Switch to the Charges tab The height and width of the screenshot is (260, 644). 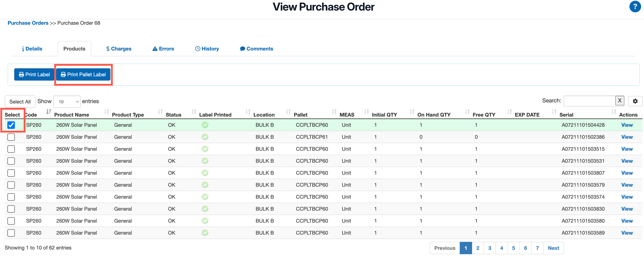(118, 49)
